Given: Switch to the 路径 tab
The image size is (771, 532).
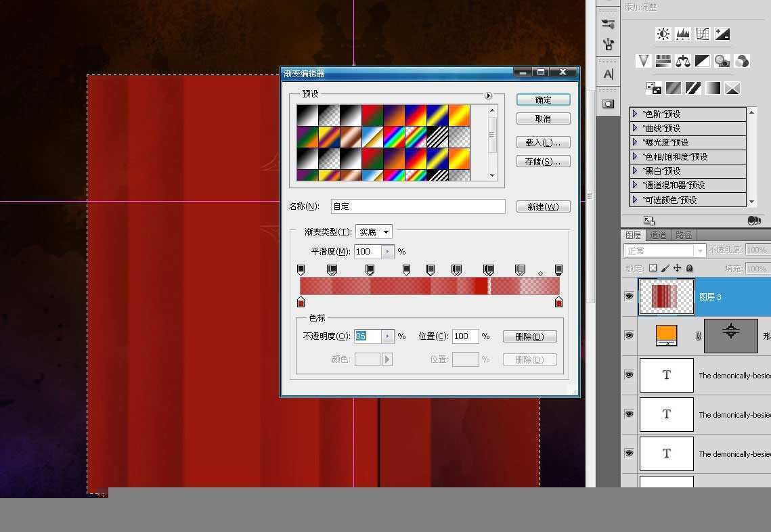Looking at the screenshot, I should coord(684,235).
